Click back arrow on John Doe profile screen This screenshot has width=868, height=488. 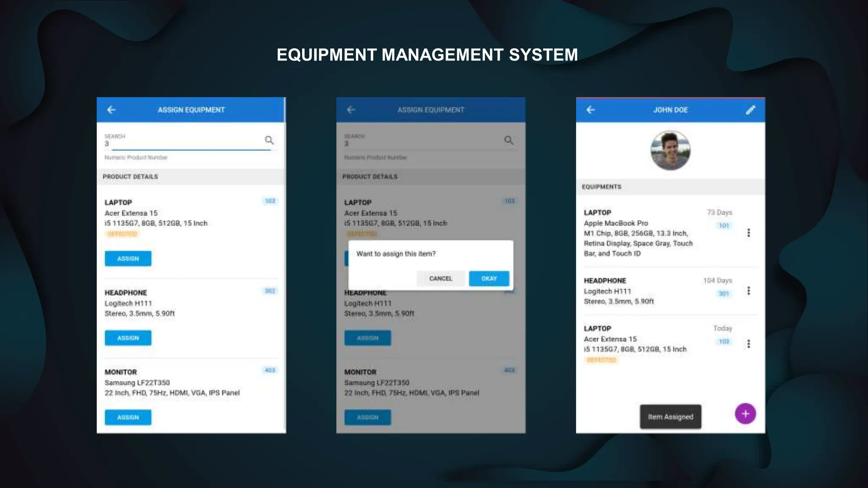(x=590, y=110)
